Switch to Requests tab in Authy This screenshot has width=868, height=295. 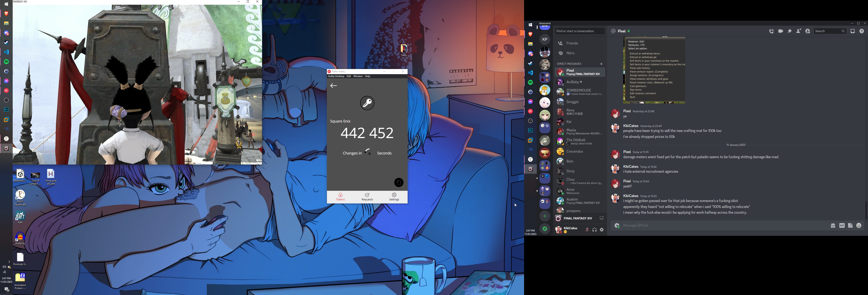pyautogui.click(x=367, y=197)
